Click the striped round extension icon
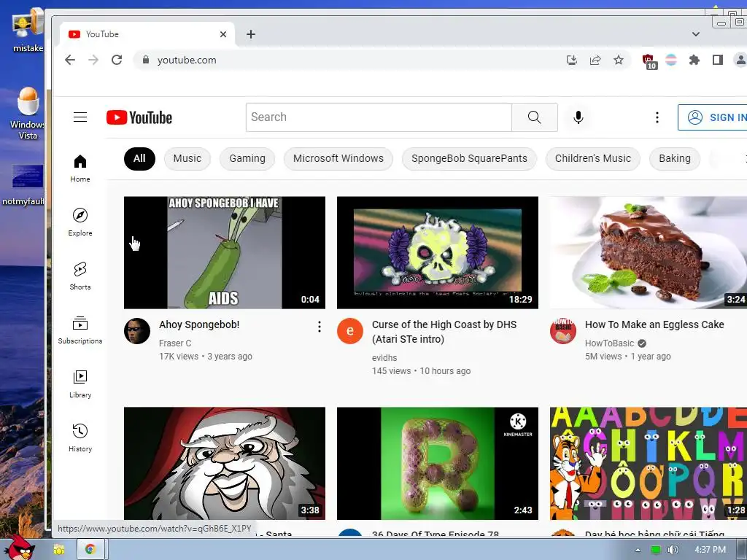Screen dimensions: 747x560 (x=671, y=60)
